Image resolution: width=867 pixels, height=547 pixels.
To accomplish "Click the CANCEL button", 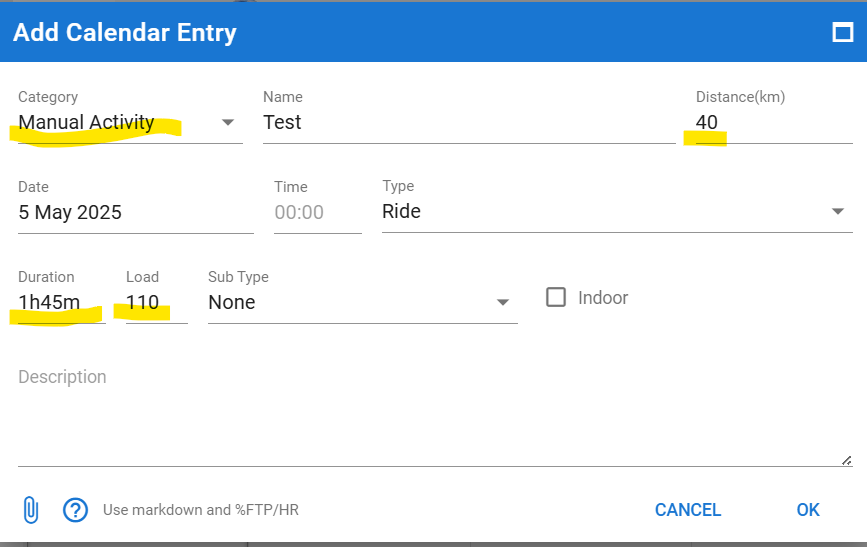I will [687, 510].
